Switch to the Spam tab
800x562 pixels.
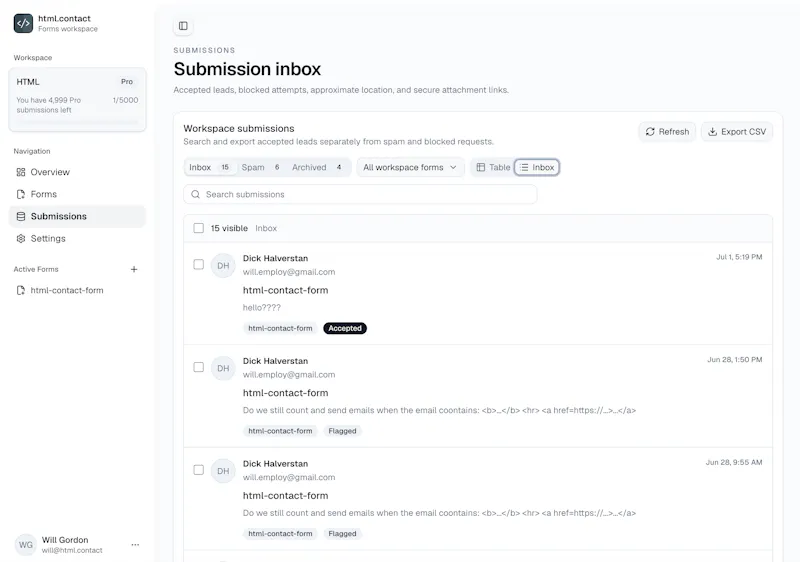click(x=261, y=167)
